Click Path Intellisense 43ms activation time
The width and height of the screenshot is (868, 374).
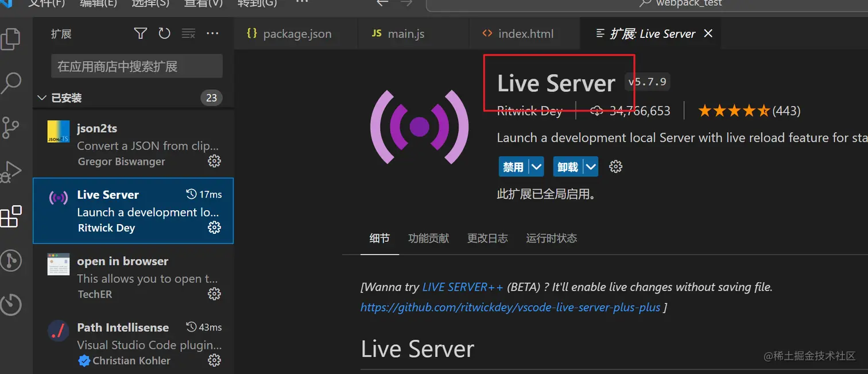(204, 327)
